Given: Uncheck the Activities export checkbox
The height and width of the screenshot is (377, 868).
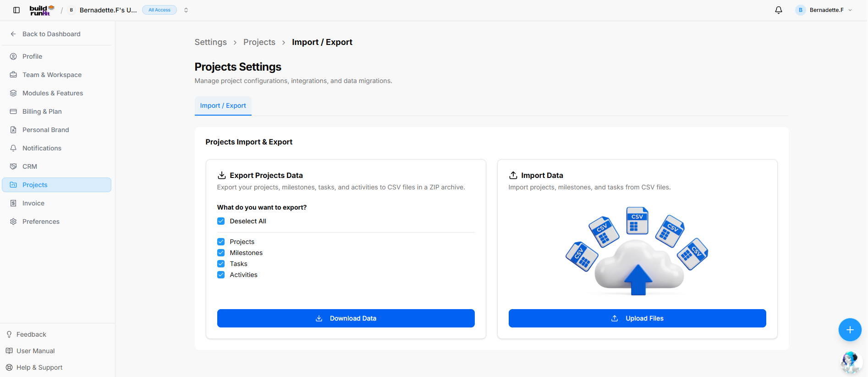Looking at the screenshot, I should coord(221,275).
